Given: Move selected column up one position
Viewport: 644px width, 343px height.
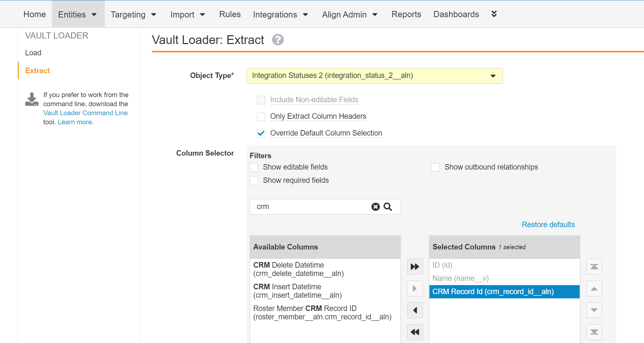Looking at the screenshot, I should tap(594, 289).
